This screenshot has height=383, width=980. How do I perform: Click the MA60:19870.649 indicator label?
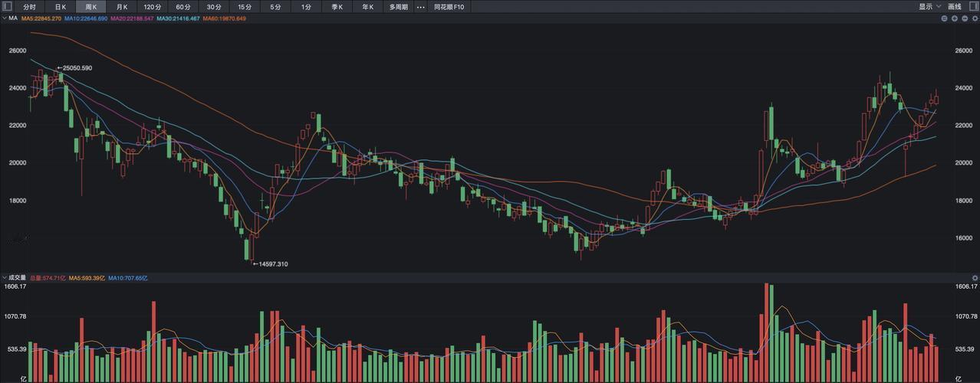[x=224, y=18]
